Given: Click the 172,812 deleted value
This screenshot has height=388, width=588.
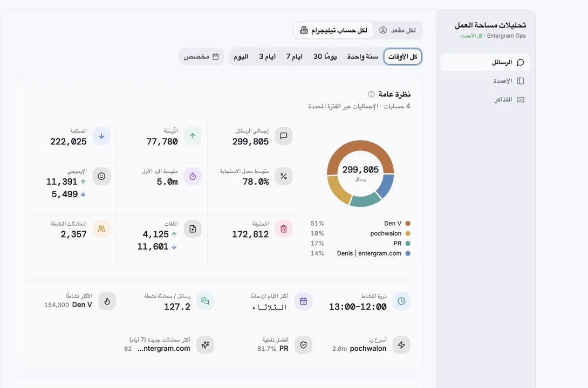Looking at the screenshot, I should pyautogui.click(x=250, y=234).
